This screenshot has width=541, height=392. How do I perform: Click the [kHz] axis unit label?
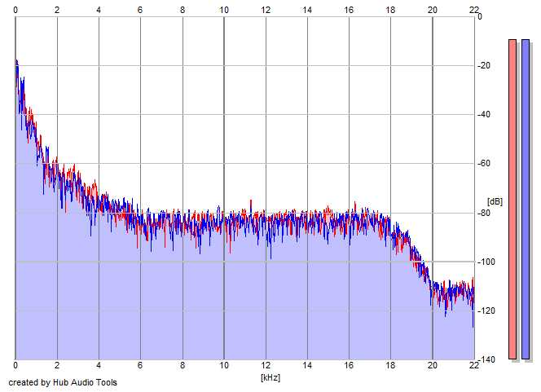(x=270, y=377)
